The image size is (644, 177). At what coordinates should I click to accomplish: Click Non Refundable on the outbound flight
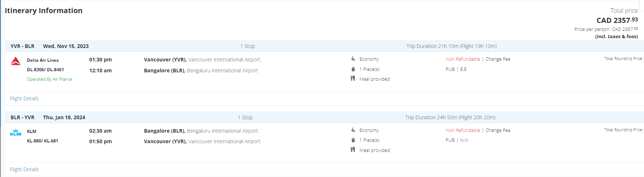[x=463, y=59]
